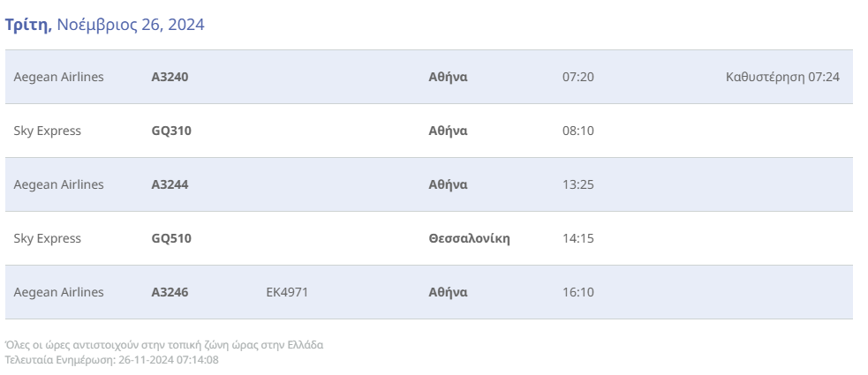868x375 pixels.
Task: Click the 14:15 departure time
Action: [577, 238]
